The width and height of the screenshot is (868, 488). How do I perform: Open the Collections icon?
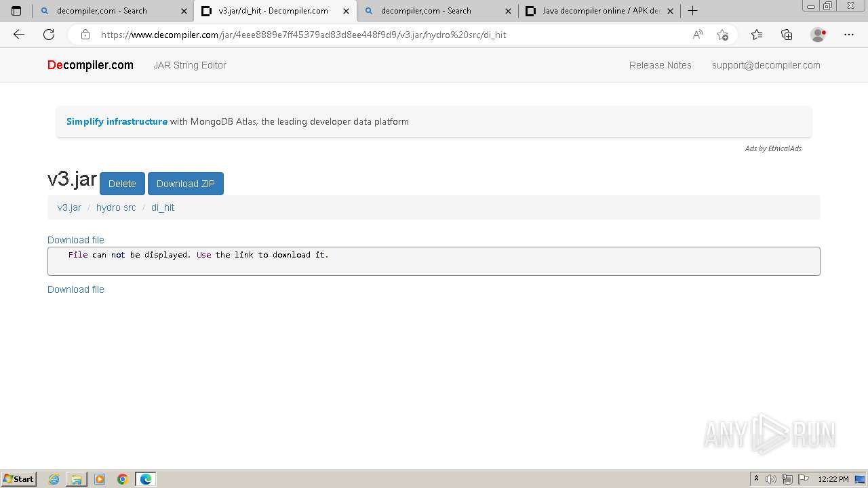tap(787, 35)
